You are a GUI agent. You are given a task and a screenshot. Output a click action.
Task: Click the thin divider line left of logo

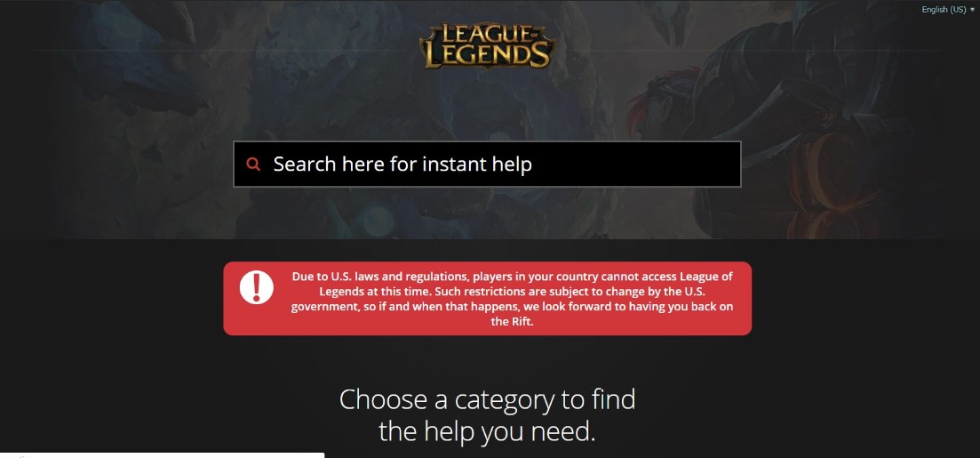tap(225, 50)
